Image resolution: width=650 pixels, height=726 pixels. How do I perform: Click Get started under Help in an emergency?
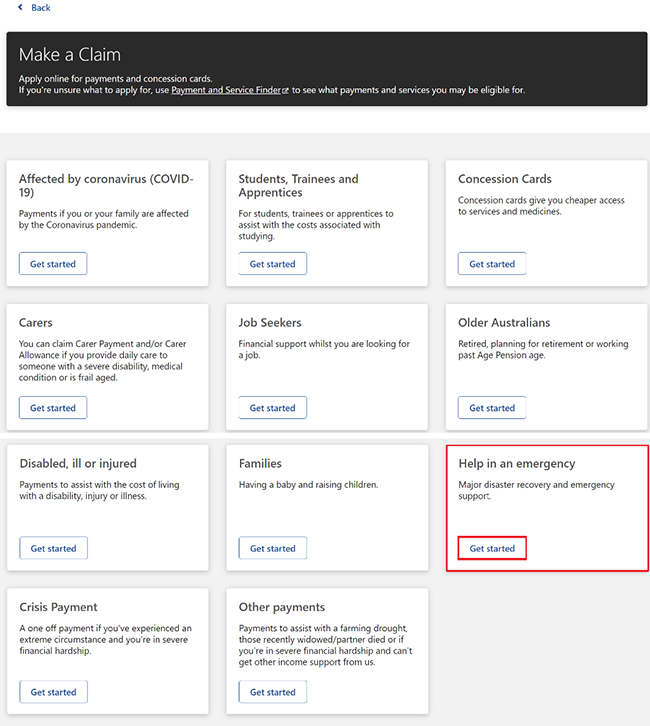pyautogui.click(x=492, y=548)
